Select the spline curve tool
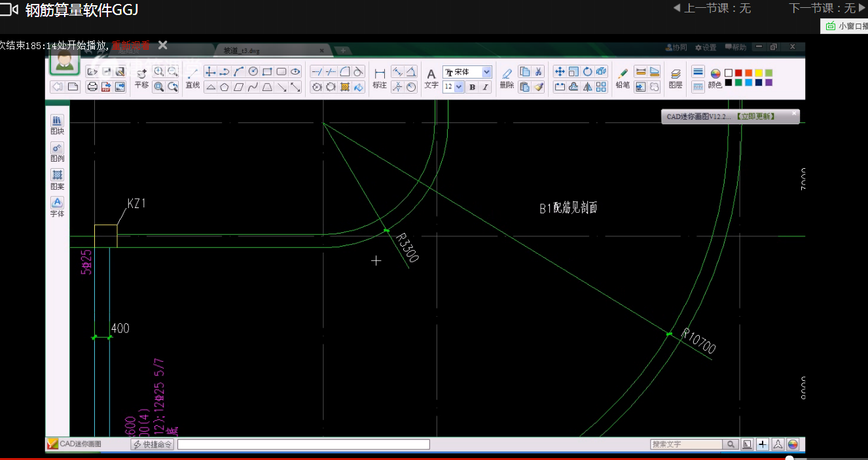 [x=253, y=86]
